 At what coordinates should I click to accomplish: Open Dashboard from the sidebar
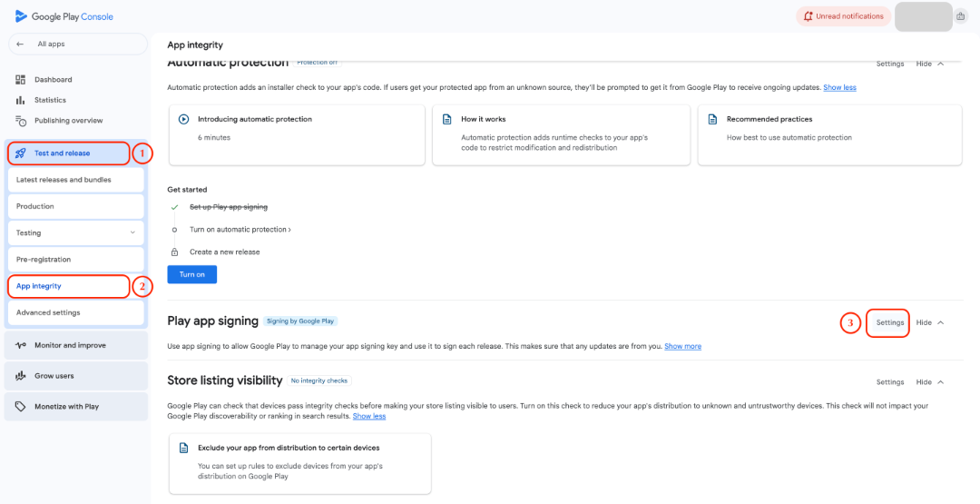pyautogui.click(x=53, y=80)
